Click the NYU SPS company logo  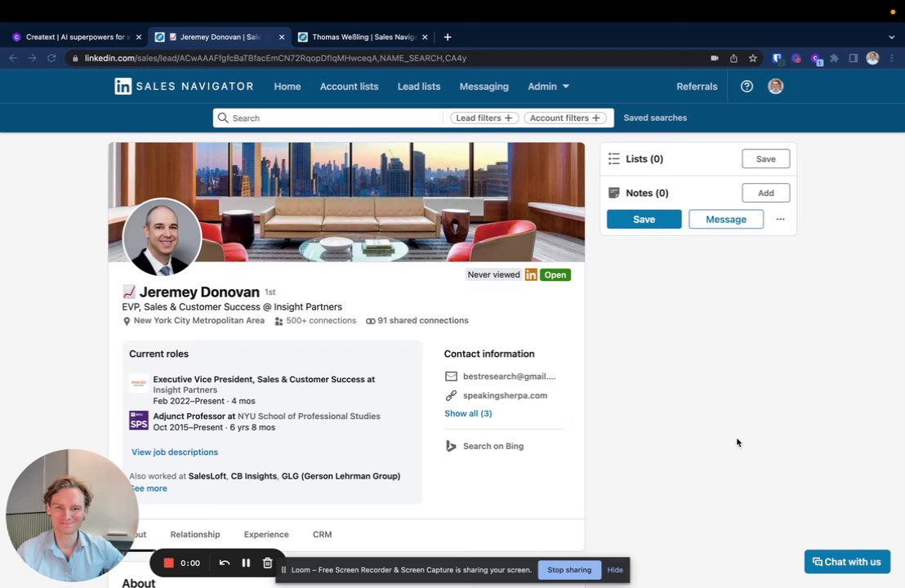tap(139, 421)
